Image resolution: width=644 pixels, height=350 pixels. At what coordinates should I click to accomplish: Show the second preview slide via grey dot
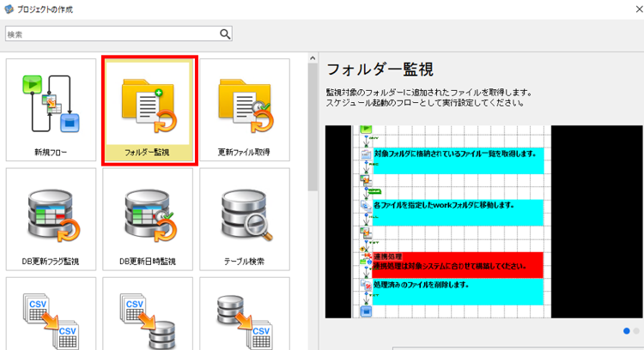tap(636, 331)
